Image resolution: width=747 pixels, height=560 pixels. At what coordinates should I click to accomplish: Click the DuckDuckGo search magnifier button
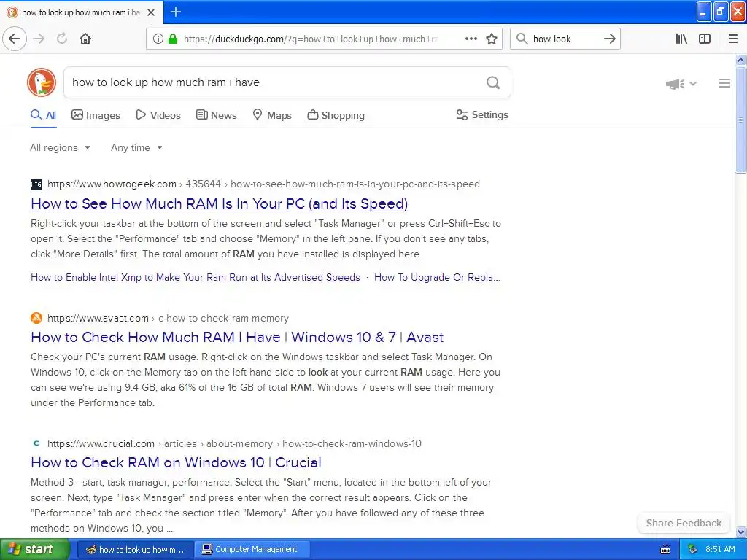[493, 82]
